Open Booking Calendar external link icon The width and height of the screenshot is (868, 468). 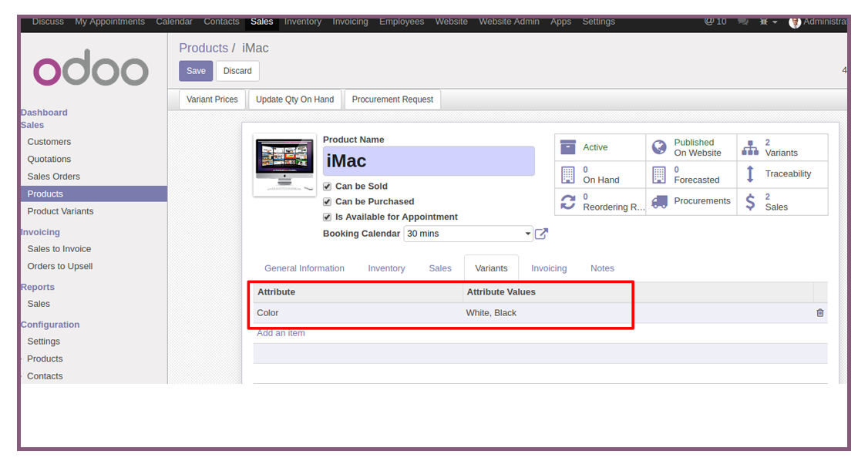[x=541, y=234]
